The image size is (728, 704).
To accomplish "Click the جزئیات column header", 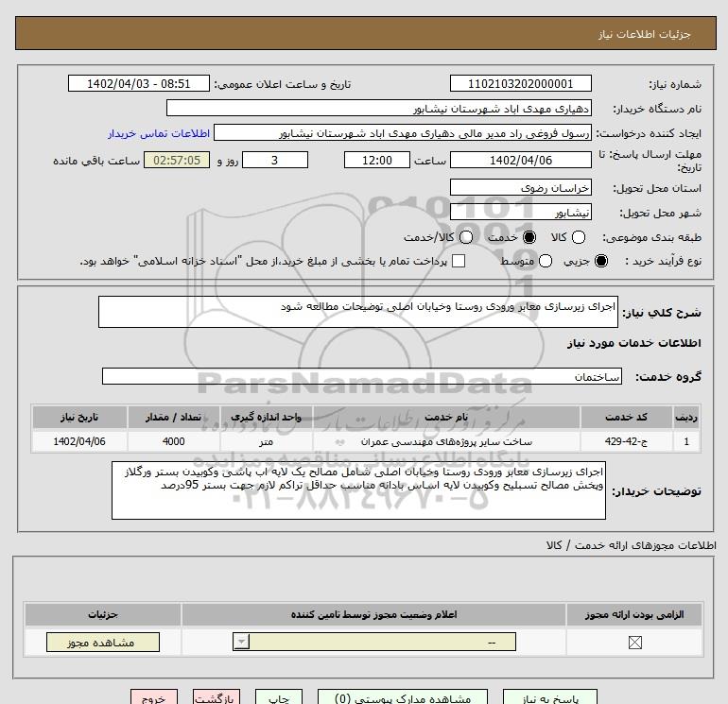I will 103,615.
